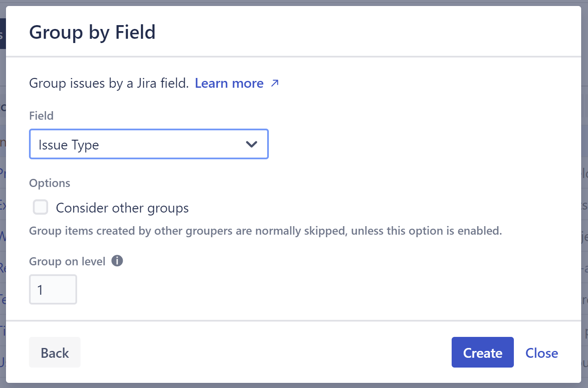The height and width of the screenshot is (388, 588).
Task: Click the Field label above the dropdown
Action: click(x=41, y=115)
